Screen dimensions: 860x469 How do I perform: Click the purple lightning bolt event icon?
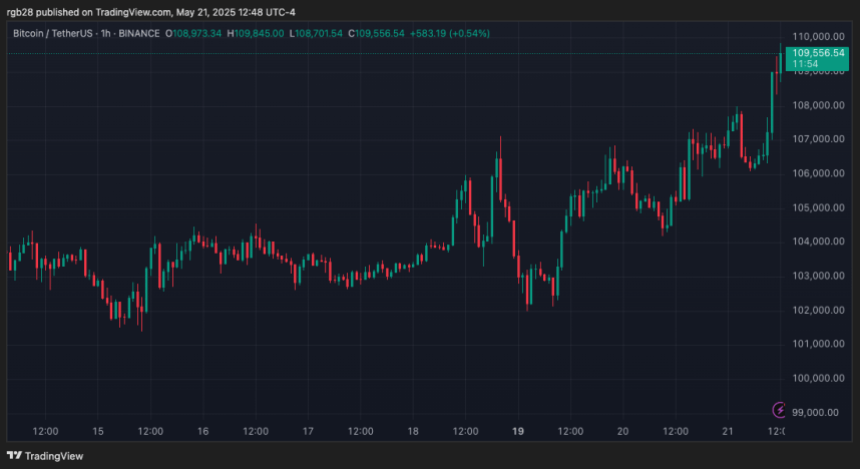(x=779, y=410)
